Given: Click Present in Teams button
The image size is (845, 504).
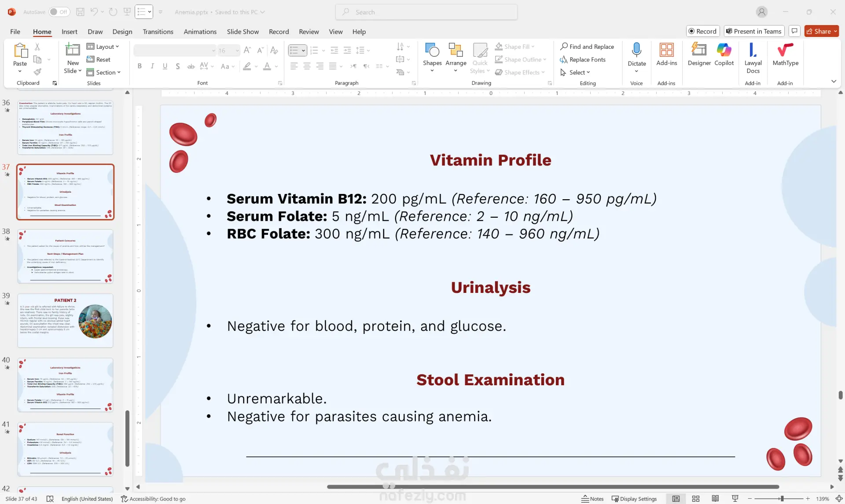Looking at the screenshot, I should point(754,31).
